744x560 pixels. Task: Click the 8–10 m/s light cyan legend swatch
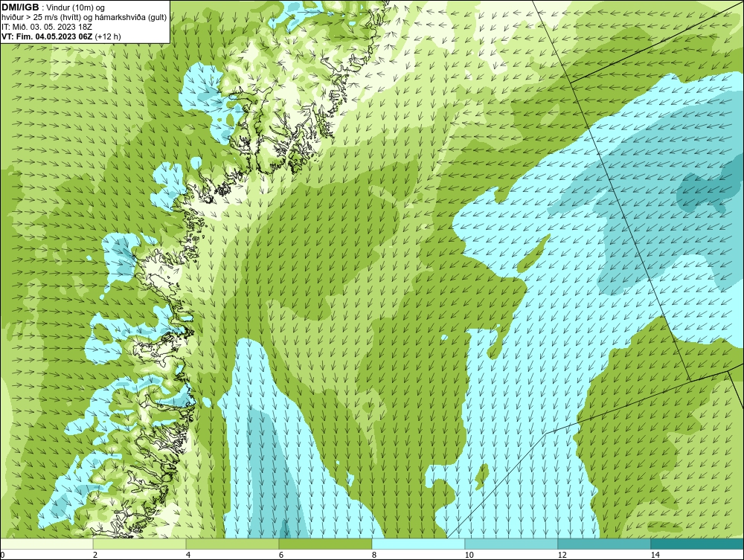[418, 544]
